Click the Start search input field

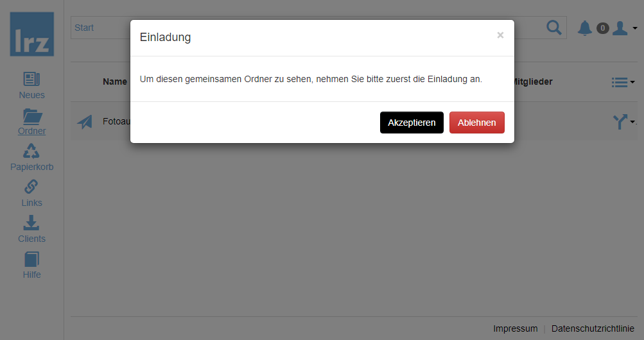100,28
